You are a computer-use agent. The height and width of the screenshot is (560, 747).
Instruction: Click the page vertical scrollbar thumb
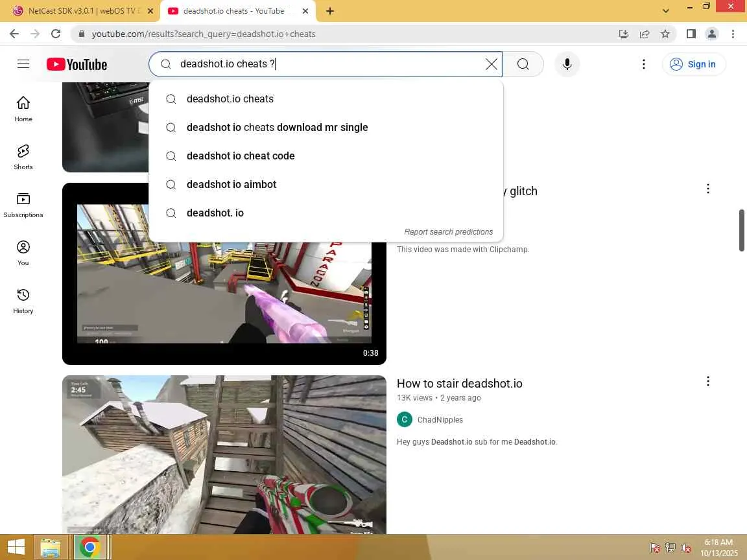pyautogui.click(x=741, y=230)
